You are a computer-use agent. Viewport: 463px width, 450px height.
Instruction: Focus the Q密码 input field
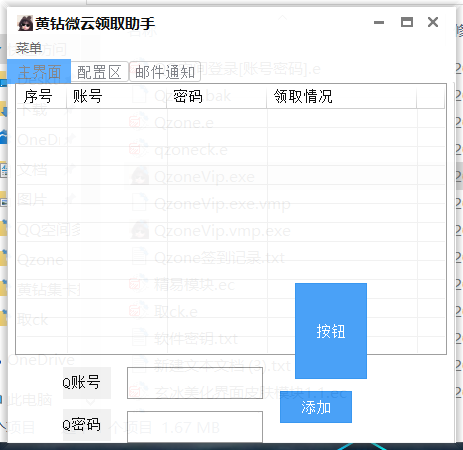click(195, 427)
